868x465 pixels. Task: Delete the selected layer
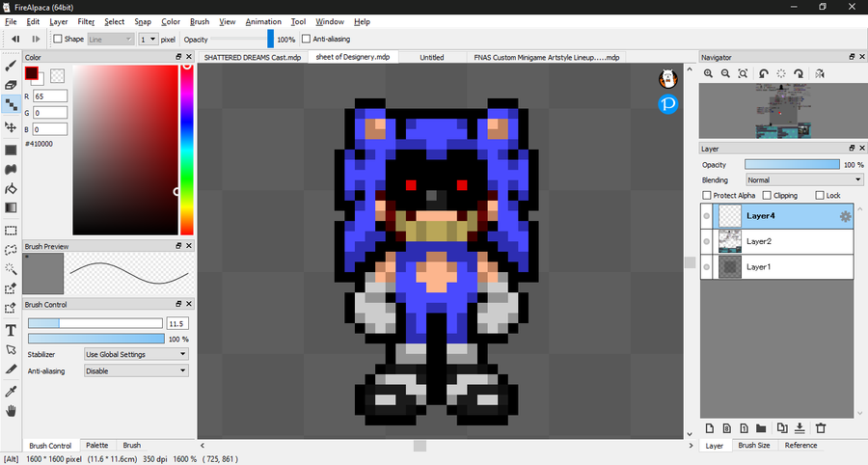pyautogui.click(x=821, y=428)
